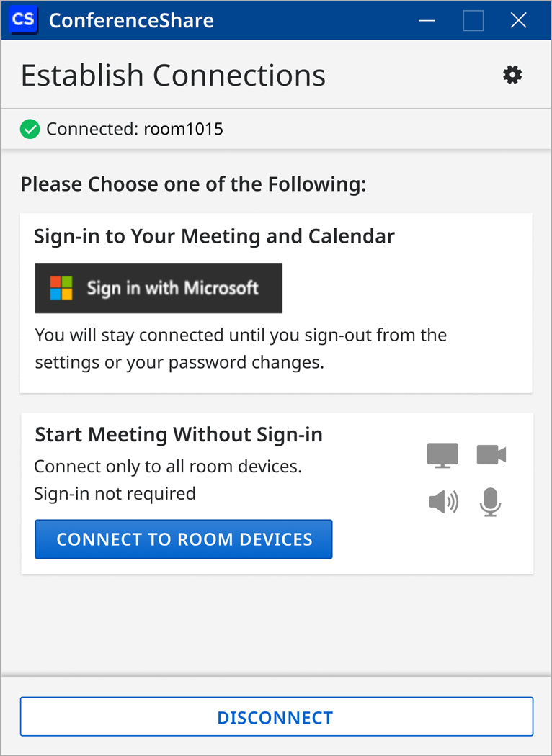Viewport: 552px width, 756px height.
Task: Sign in with Microsoft
Action: tap(159, 288)
